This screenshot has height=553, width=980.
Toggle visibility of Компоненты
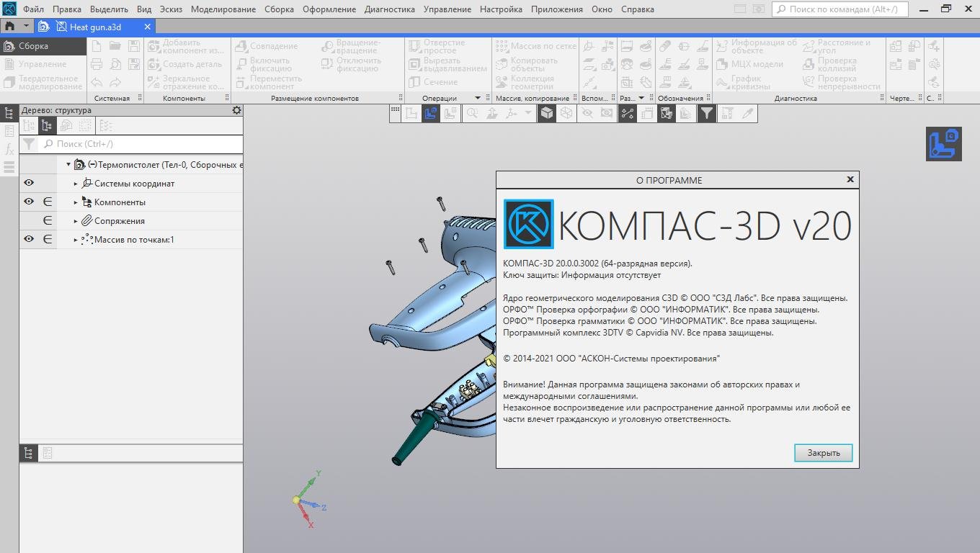tap(29, 202)
